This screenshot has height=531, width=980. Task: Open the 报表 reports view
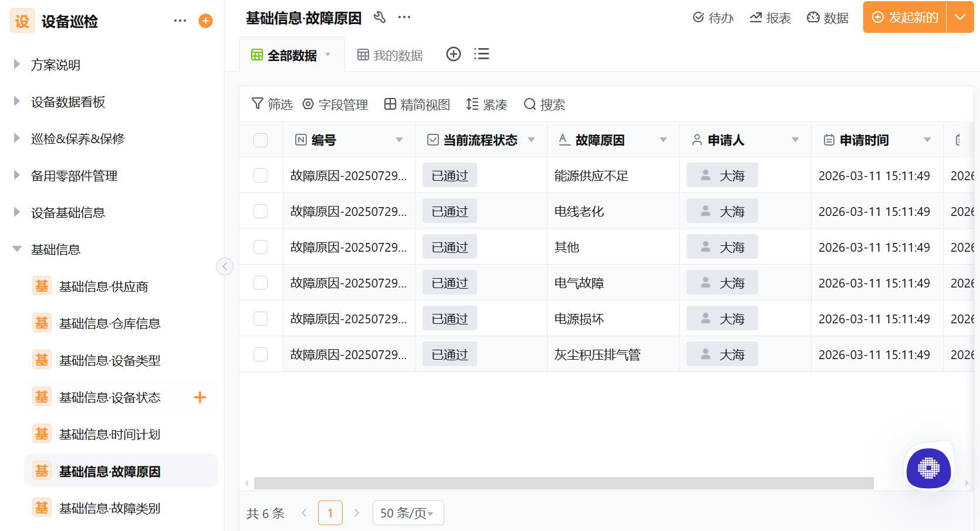pyautogui.click(x=769, y=17)
